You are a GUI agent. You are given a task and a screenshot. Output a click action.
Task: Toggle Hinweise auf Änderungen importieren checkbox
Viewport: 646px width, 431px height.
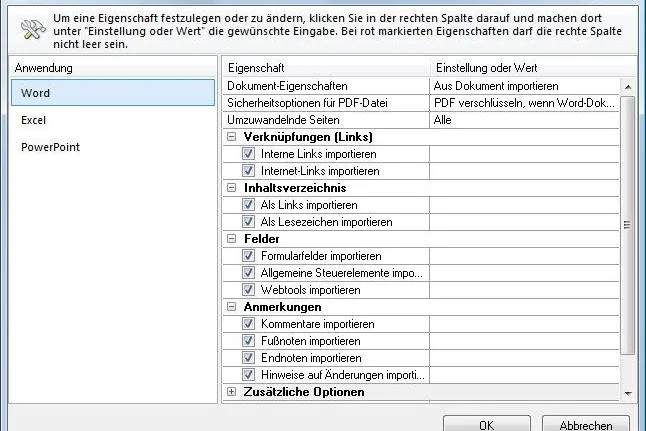click(x=248, y=375)
